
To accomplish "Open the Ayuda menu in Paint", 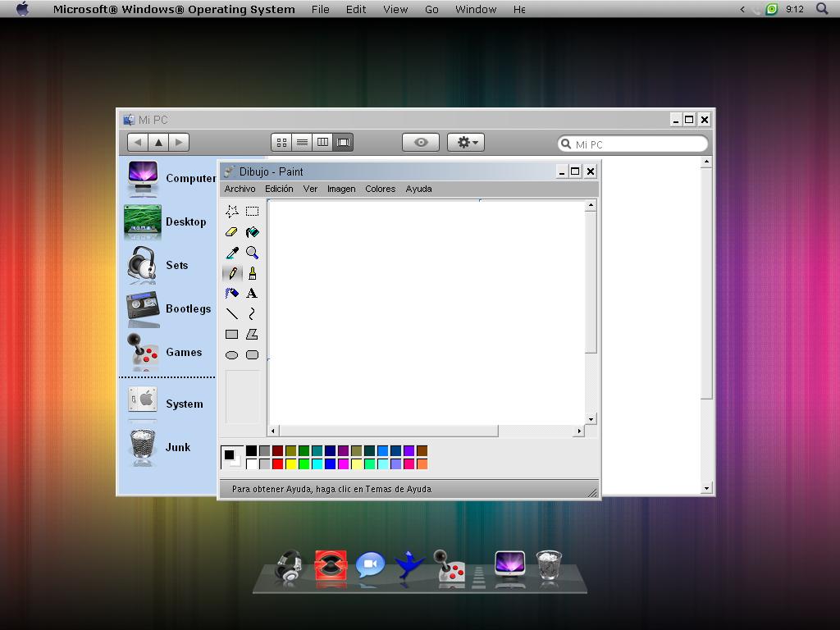I will pos(419,189).
